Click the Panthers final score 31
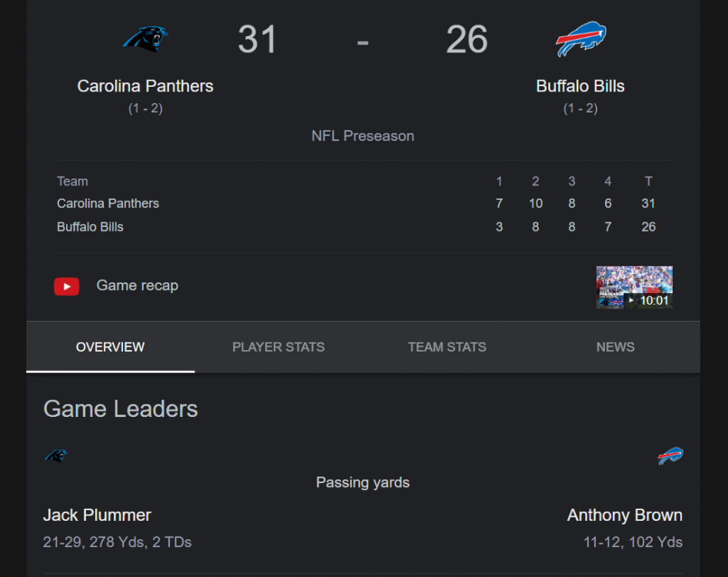Screen dimensions: 728x577 (258, 40)
